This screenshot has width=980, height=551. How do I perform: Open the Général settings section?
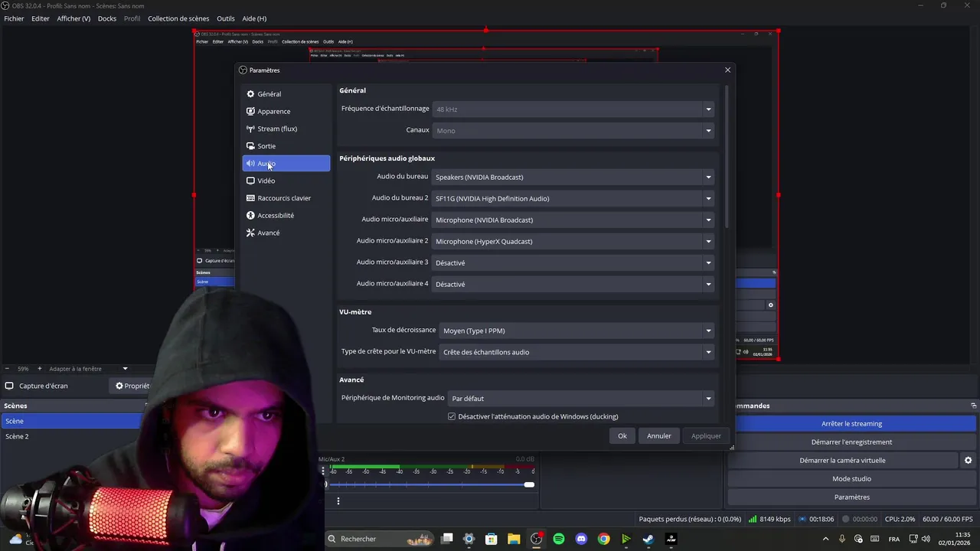pos(286,94)
